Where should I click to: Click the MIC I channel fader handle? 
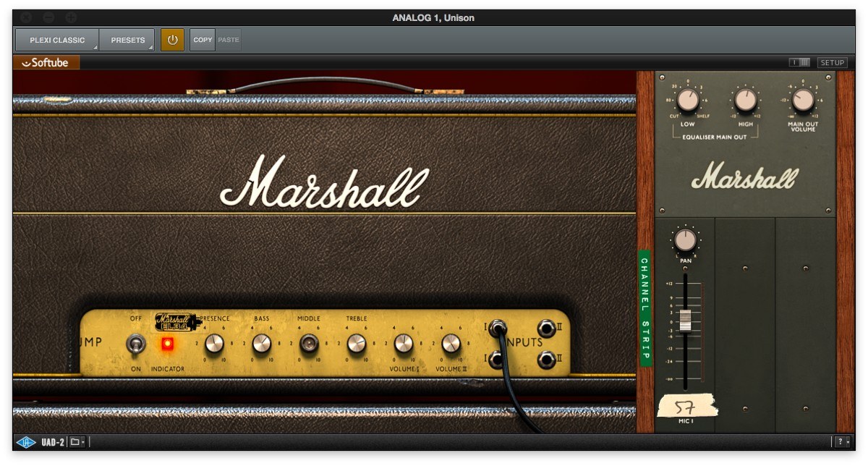point(685,321)
